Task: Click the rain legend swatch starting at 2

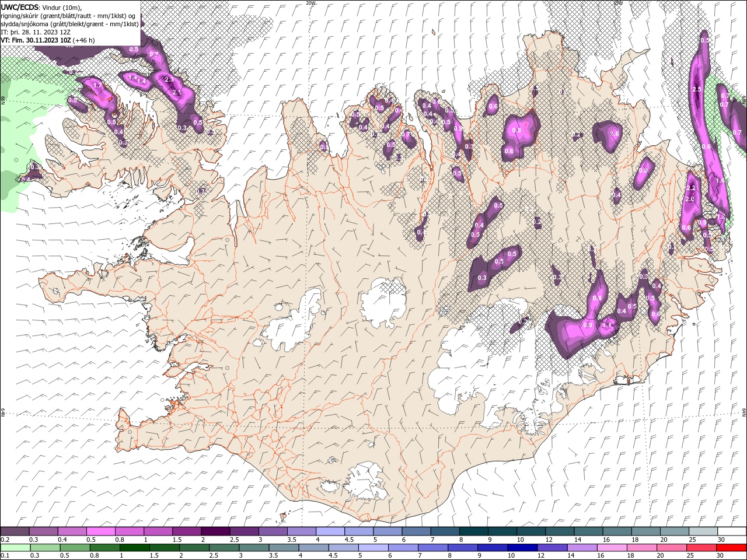Action: (194, 548)
